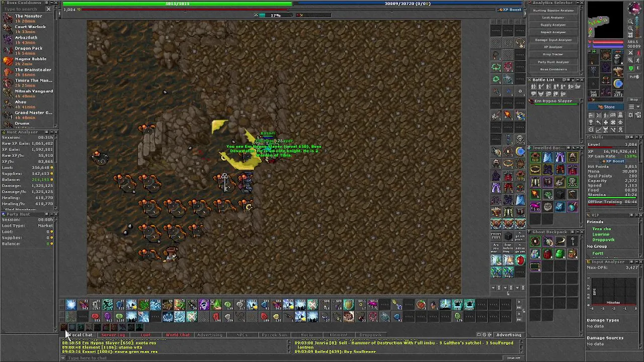Open Hunting Session Analyser

(553, 11)
